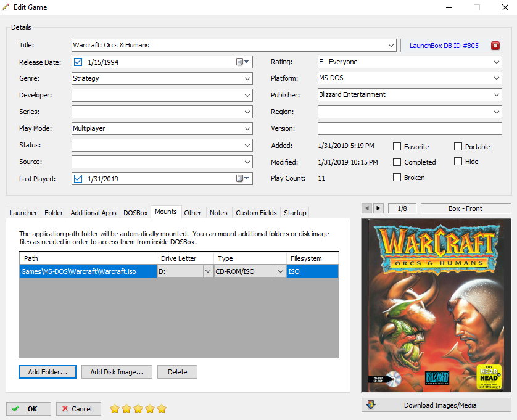This screenshot has width=517, height=420.
Task: Open the Custom Fields tab
Action: (256, 213)
